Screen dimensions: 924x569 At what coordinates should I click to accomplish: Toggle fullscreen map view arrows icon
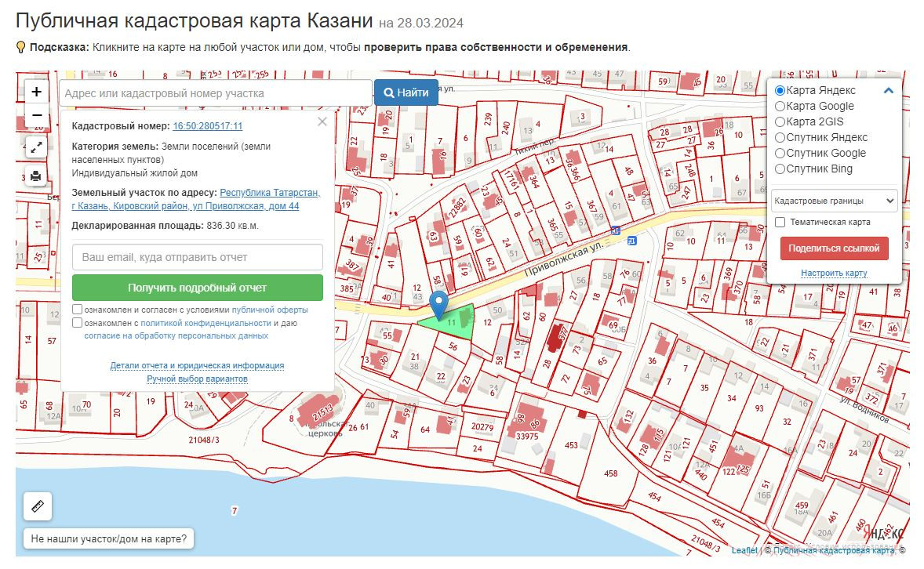point(37,147)
